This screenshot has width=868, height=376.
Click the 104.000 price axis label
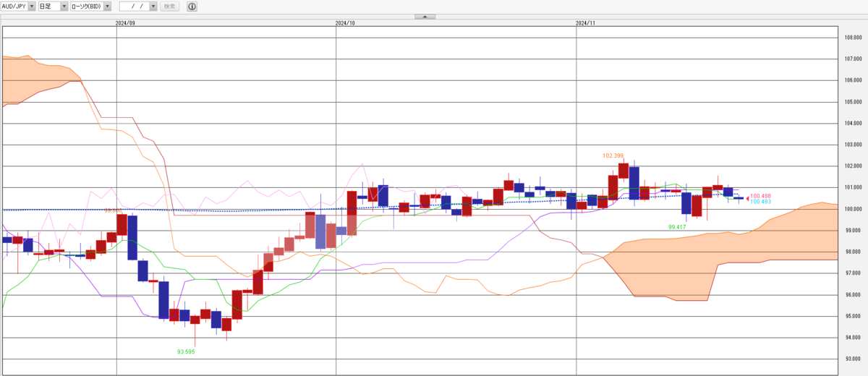[x=854, y=124]
